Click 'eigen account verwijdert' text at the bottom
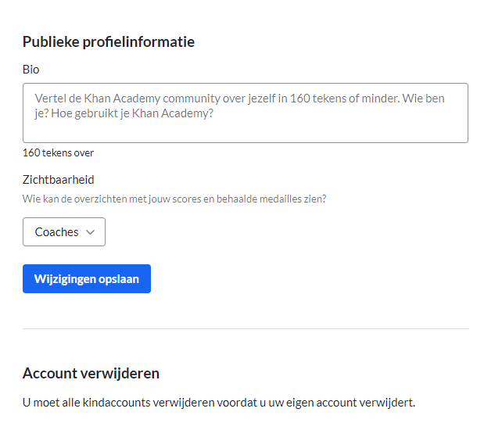502x448 pixels. pos(350,403)
